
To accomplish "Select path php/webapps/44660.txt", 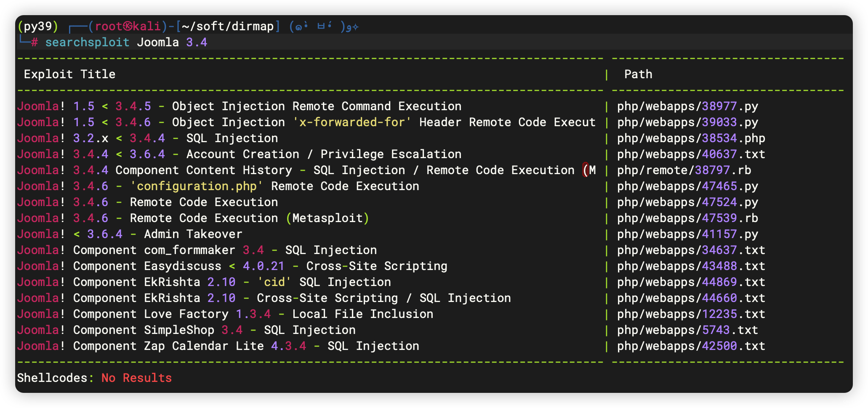I will (691, 298).
